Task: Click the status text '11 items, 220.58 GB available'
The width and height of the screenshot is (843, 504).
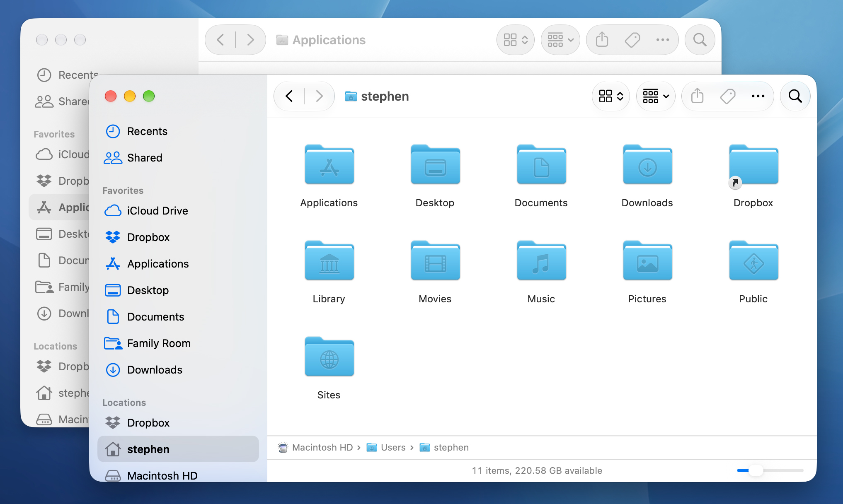Action: coord(537,470)
